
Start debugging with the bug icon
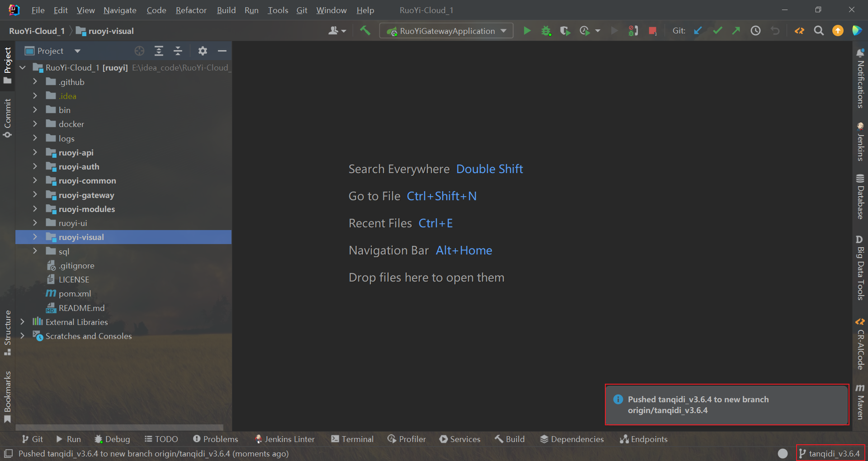pos(546,31)
